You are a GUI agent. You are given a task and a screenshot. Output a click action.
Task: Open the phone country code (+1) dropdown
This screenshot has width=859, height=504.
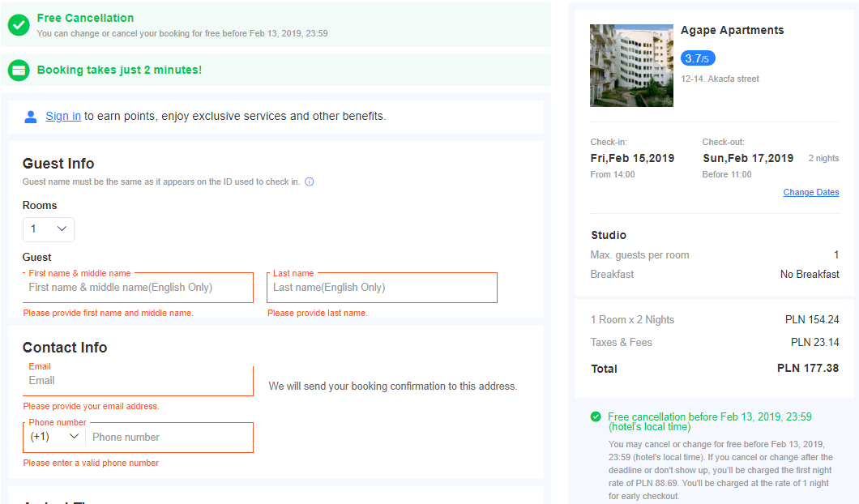tap(55, 437)
